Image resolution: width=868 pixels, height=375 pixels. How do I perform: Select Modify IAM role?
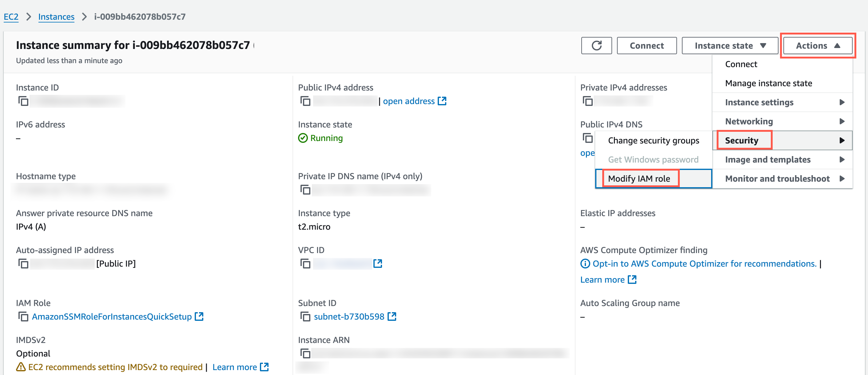pos(653,178)
